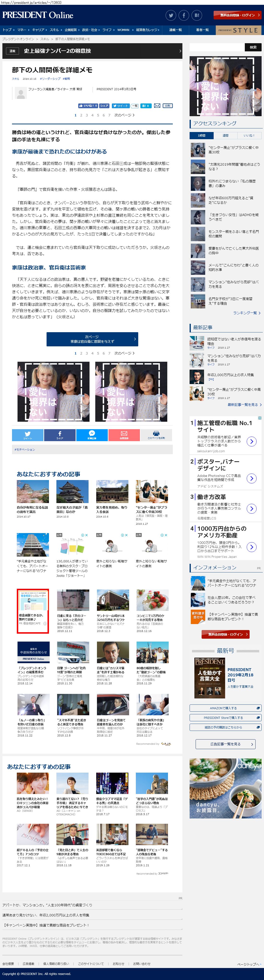Share via blue Twitter bar below the article
The image size is (264, 980).
28,434
